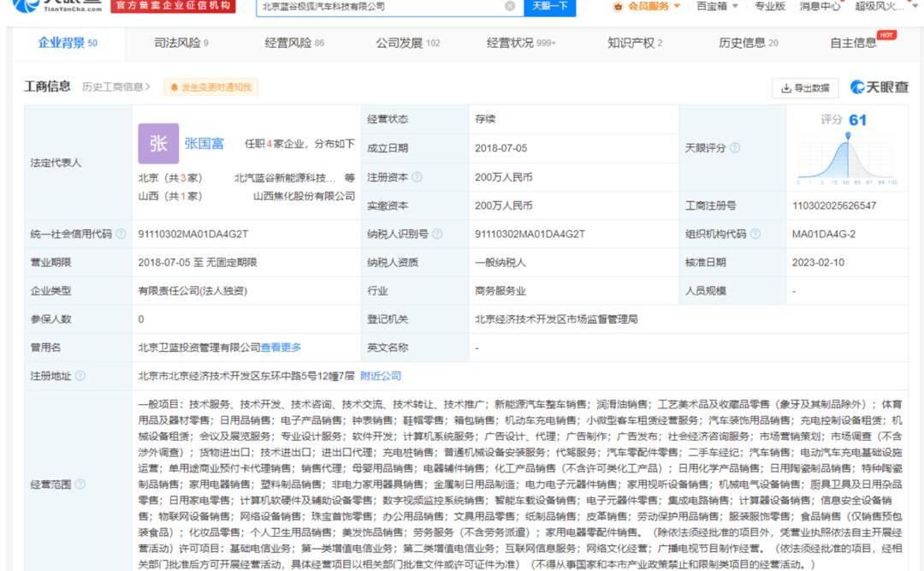The height and width of the screenshot is (571, 924).
Task: Click 发生变更时通知我 bell button
Action: click(211, 87)
